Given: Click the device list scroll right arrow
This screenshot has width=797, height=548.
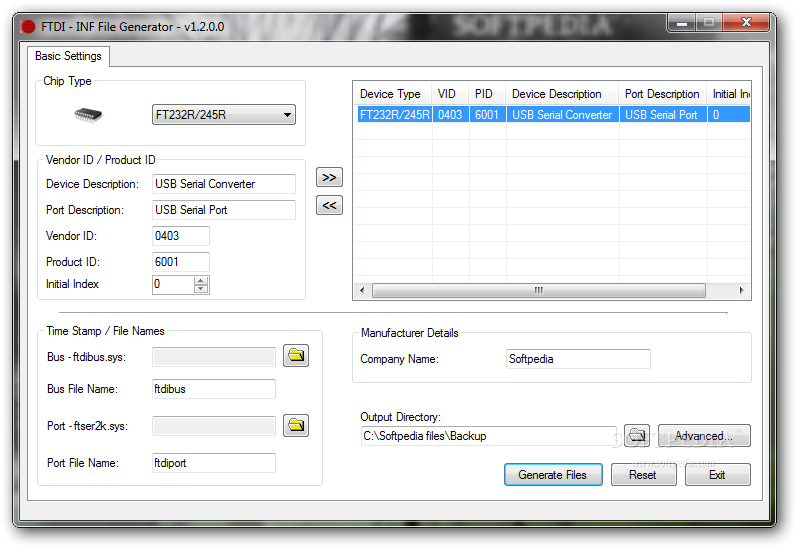Looking at the screenshot, I should 742,290.
